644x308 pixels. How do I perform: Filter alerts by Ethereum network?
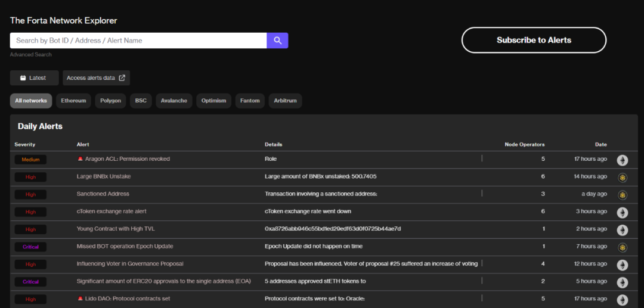coord(73,101)
